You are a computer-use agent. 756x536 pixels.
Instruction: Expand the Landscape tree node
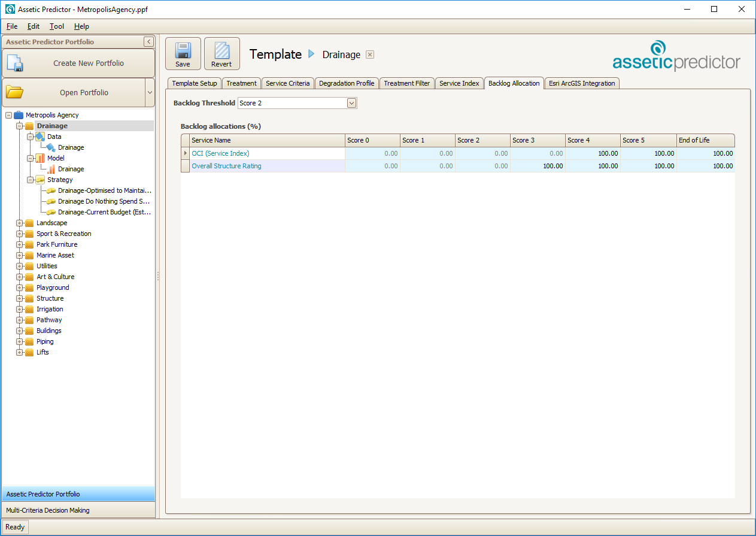pyautogui.click(x=20, y=223)
